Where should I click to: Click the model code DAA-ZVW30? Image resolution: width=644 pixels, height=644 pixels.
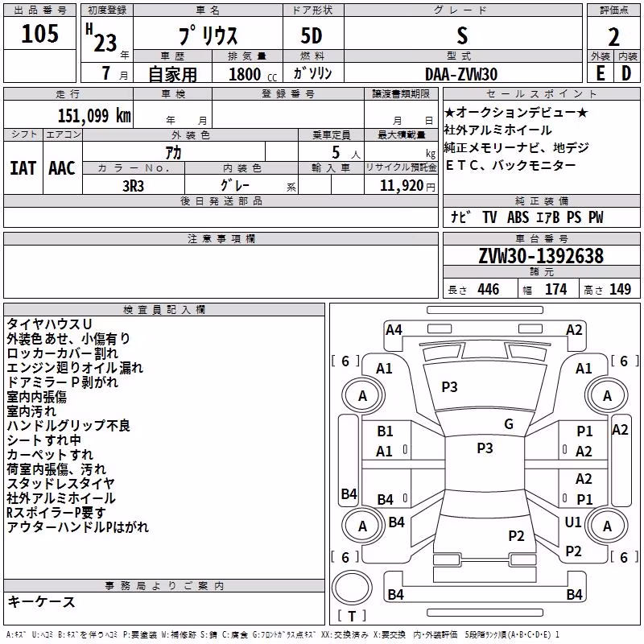coord(462,74)
